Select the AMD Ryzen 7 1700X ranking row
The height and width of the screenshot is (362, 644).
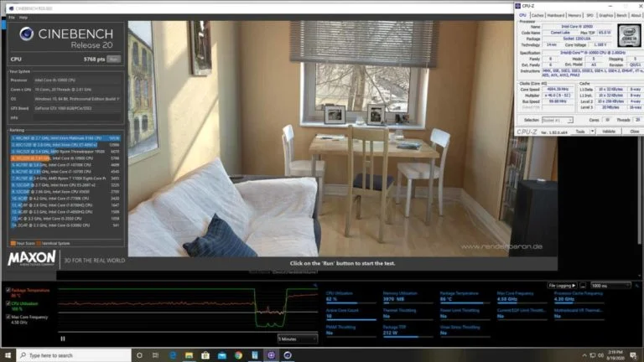tap(65, 178)
